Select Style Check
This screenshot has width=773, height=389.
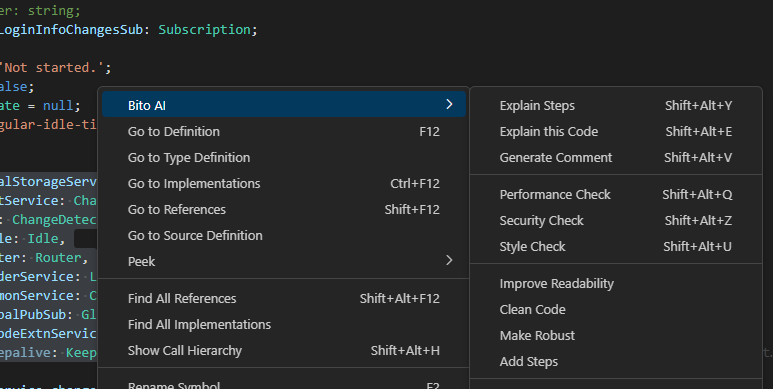616,247
